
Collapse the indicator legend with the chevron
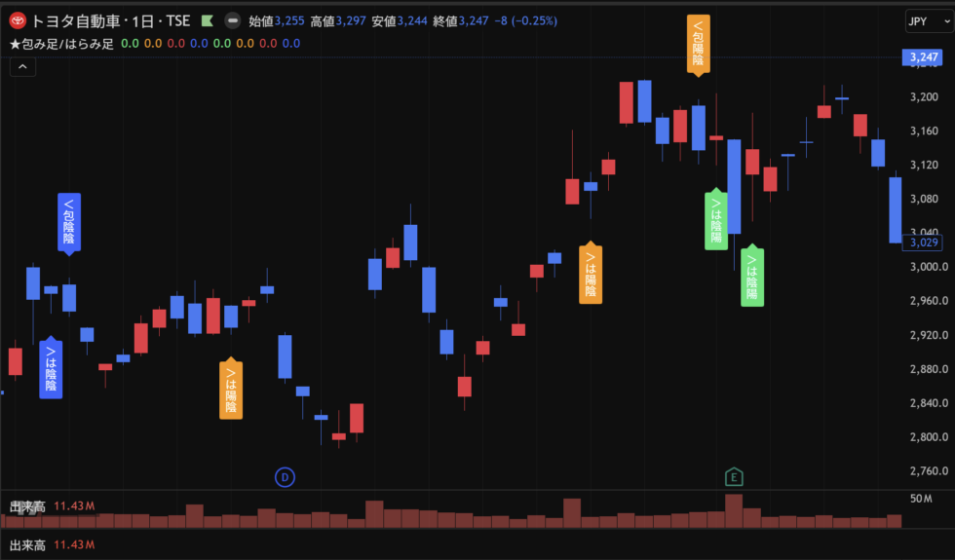click(22, 66)
